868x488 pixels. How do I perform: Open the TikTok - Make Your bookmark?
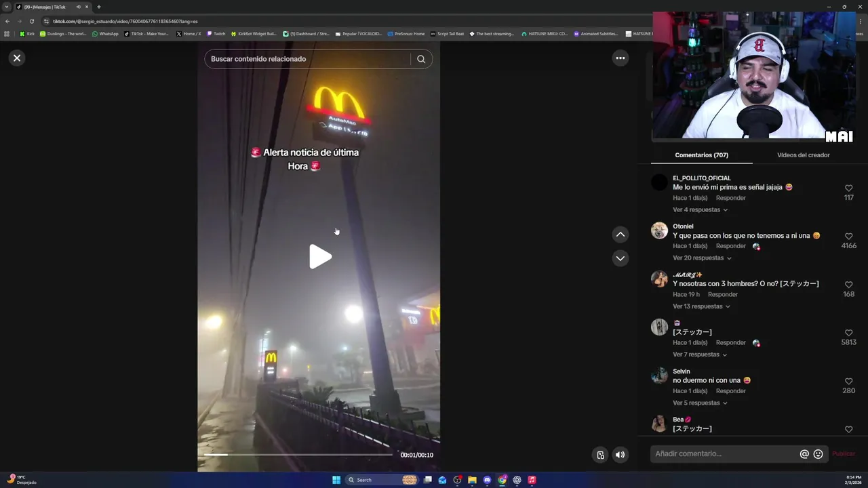click(146, 33)
